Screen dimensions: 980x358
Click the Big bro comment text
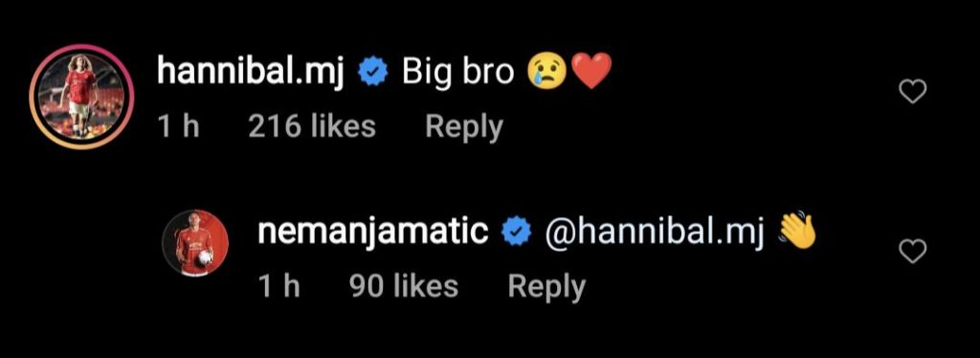pyautogui.click(x=457, y=73)
